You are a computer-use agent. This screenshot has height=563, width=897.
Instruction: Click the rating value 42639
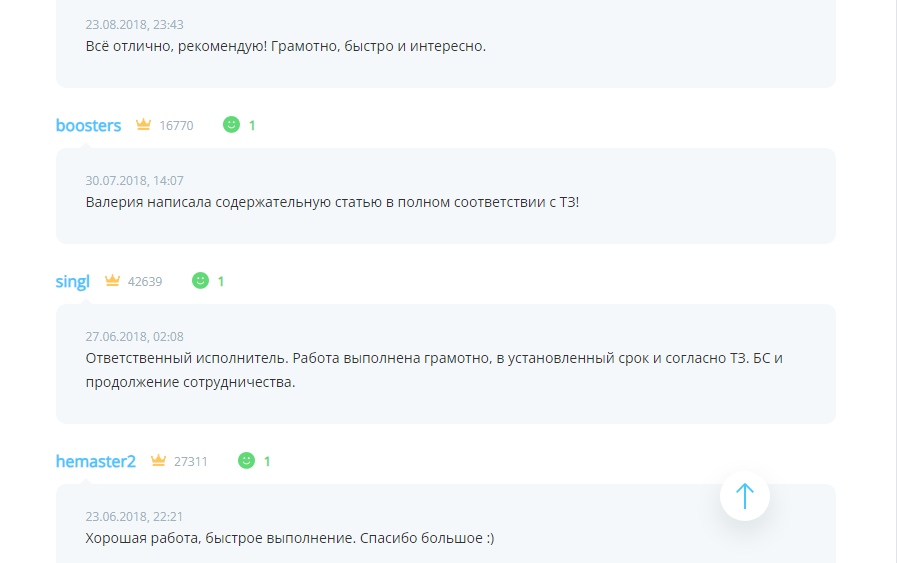point(145,282)
